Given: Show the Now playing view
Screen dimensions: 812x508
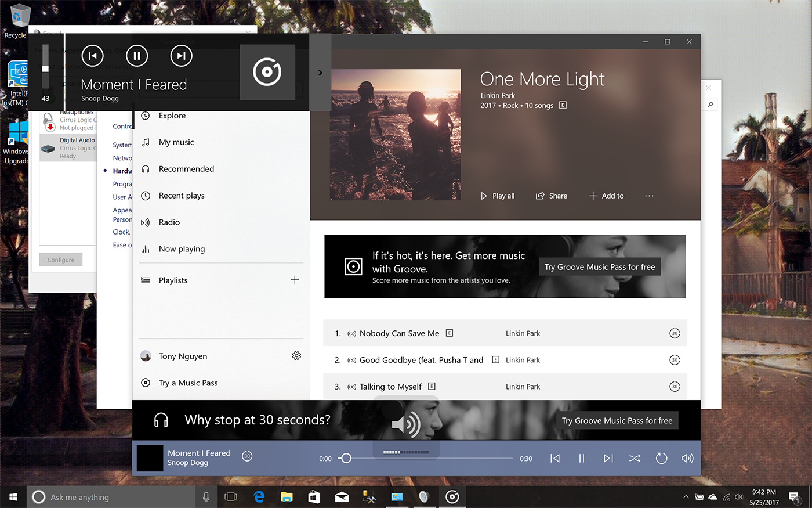Looking at the screenshot, I should (182, 249).
